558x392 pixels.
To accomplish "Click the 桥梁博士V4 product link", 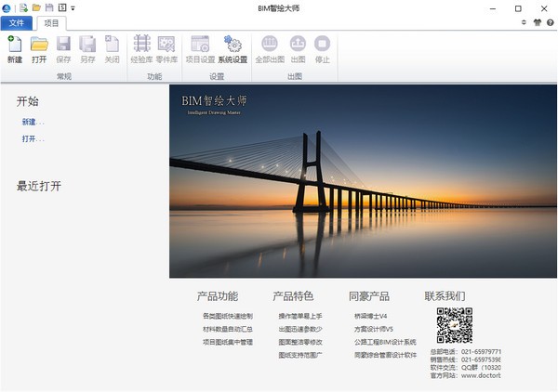I will pyautogui.click(x=370, y=317).
